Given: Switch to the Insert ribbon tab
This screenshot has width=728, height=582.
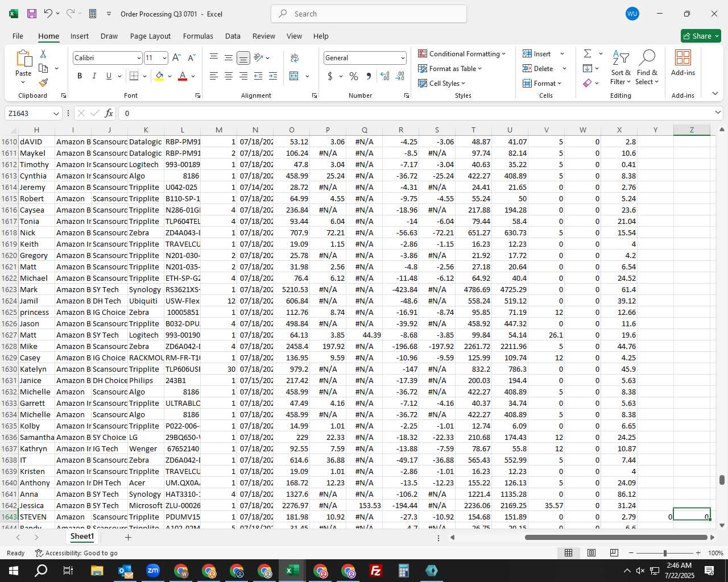Looking at the screenshot, I should coord(80,36).
